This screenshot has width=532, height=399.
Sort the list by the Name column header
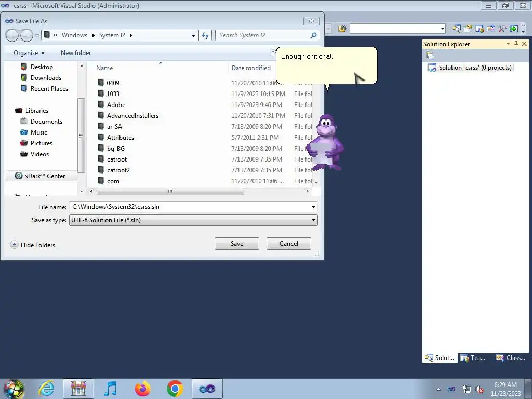(104, 68)
